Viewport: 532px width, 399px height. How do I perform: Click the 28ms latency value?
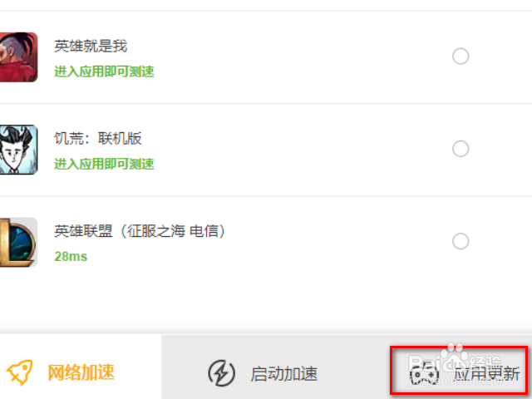(x=71, y=257)
